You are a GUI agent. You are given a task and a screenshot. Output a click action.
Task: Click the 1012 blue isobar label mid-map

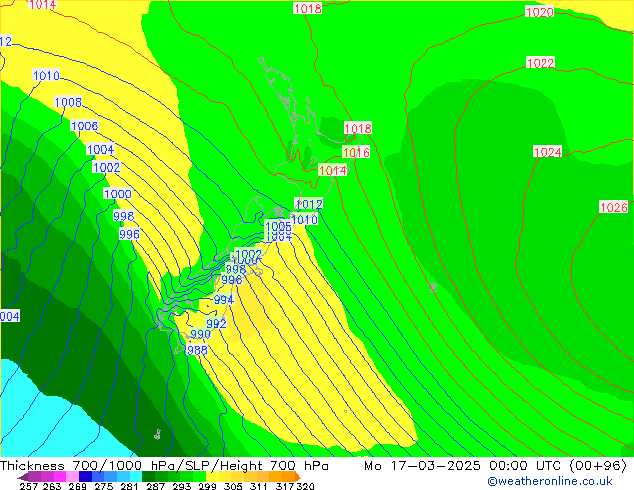[308, 205]
